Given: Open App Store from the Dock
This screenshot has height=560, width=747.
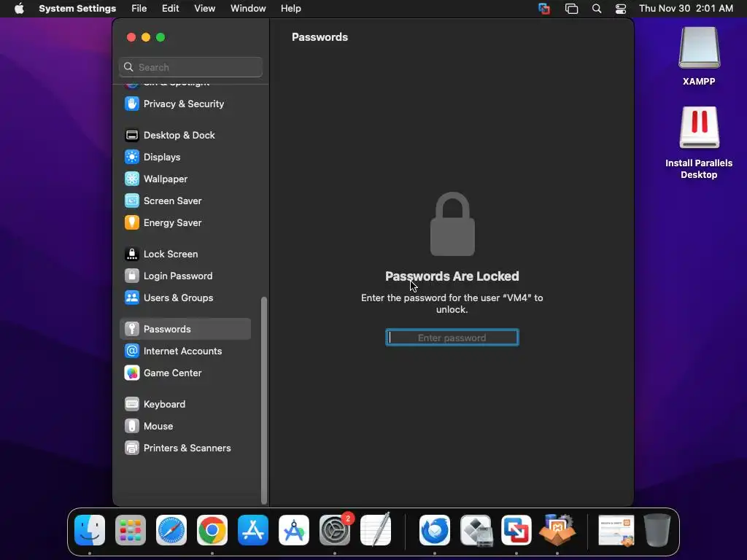Looking at the screenshot, I should click(253, 530).
